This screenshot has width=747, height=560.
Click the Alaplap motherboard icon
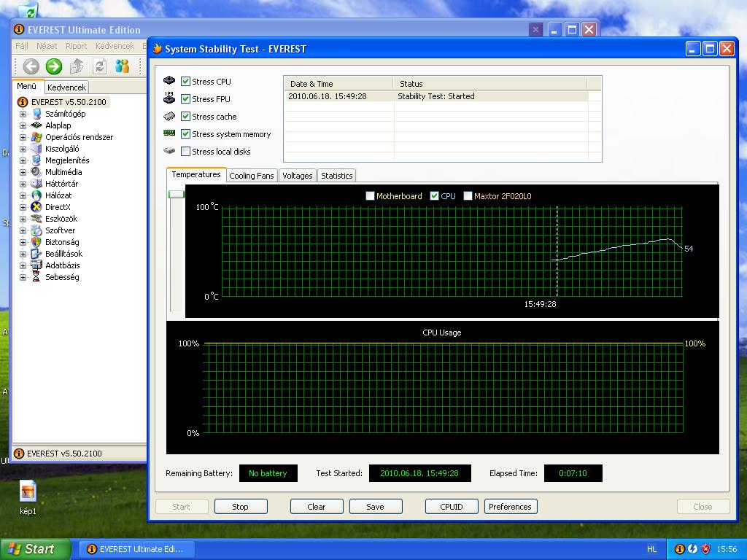[x=36, y=125]
